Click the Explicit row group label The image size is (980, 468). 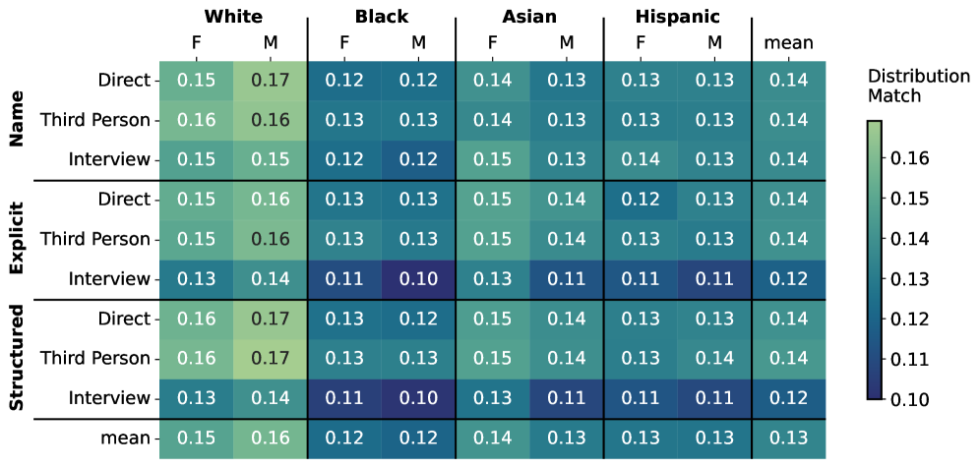(17, 239)
